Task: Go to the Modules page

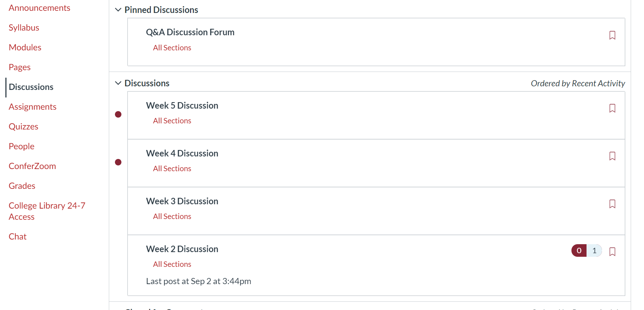Action: tap(25, 47)
